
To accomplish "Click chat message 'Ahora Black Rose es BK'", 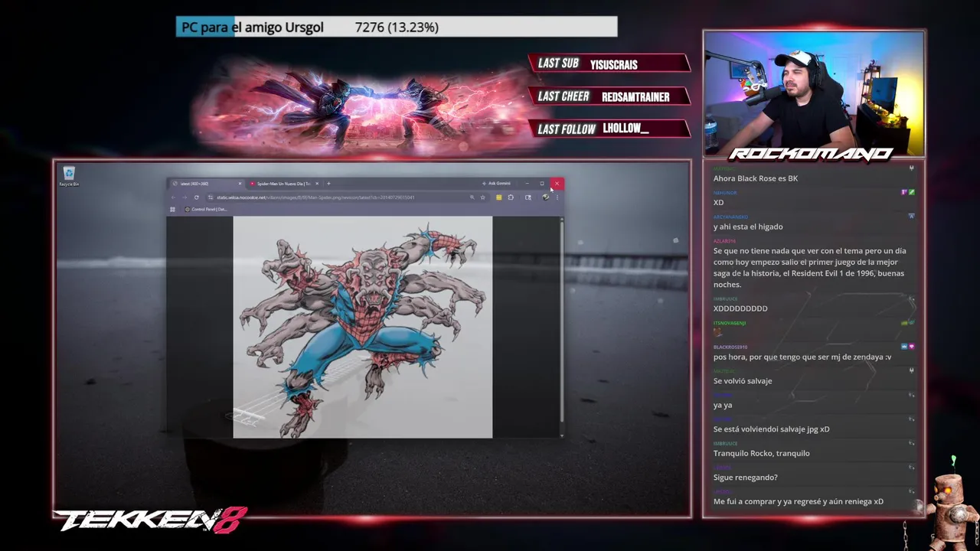I will [x=756, y=178].
